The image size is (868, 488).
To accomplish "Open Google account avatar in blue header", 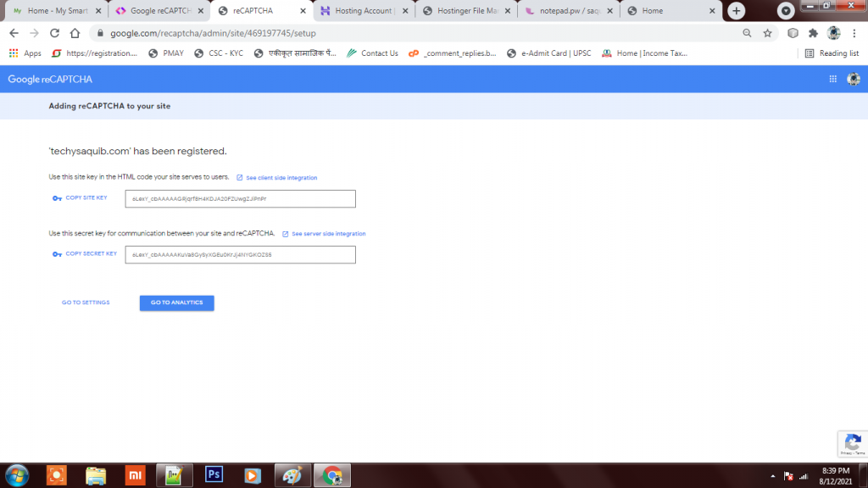I will (853, 79).
